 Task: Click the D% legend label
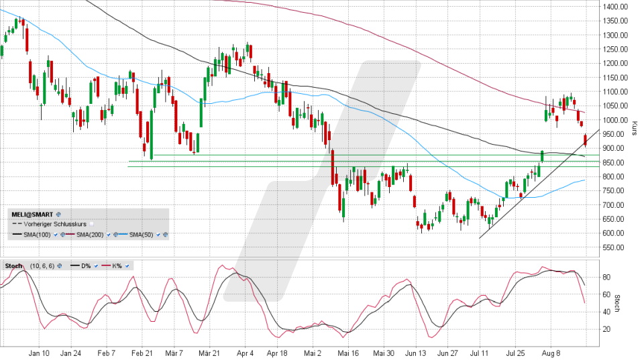(86, 266)
